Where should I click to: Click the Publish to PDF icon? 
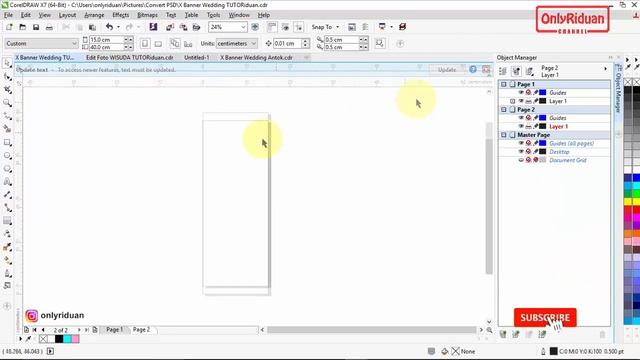pyautogui.click(x=196, y=27)
